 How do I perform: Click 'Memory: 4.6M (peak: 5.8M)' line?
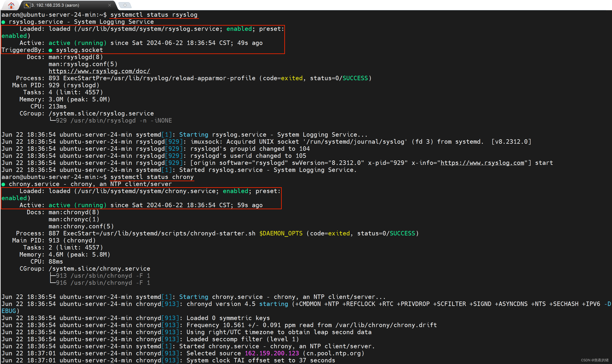point(65,255)
